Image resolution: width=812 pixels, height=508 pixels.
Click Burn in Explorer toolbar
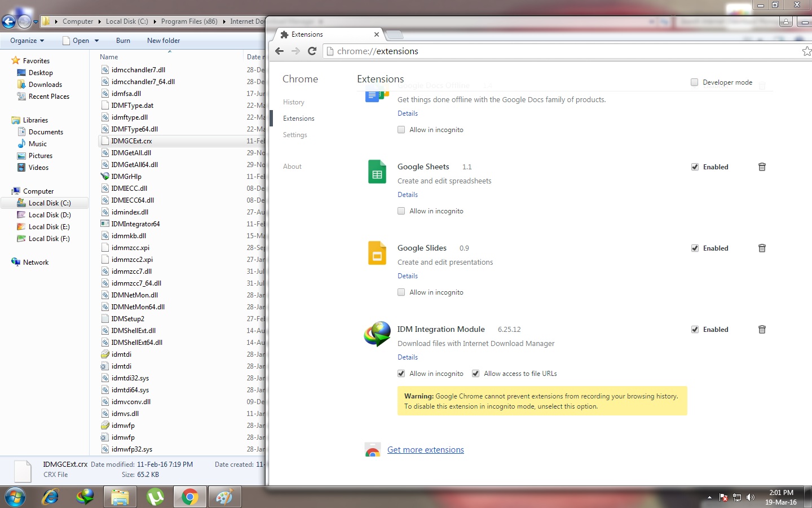(123, 41)
